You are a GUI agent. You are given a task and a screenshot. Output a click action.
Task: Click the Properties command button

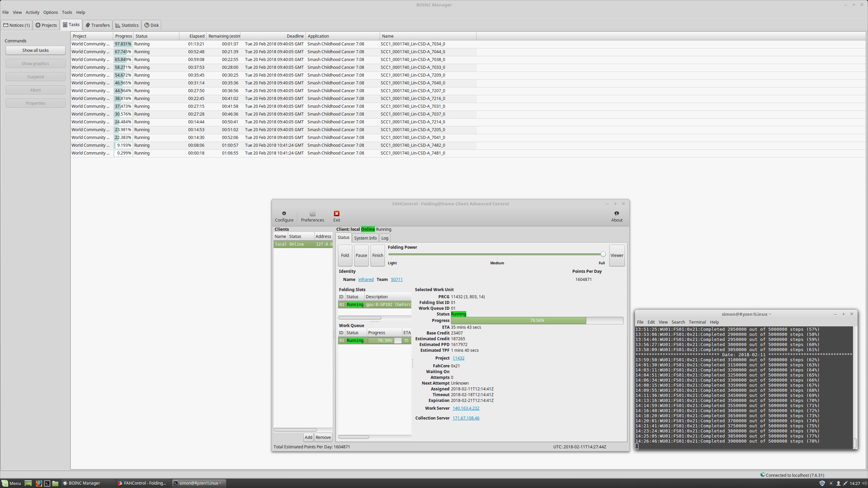point(35,103)
